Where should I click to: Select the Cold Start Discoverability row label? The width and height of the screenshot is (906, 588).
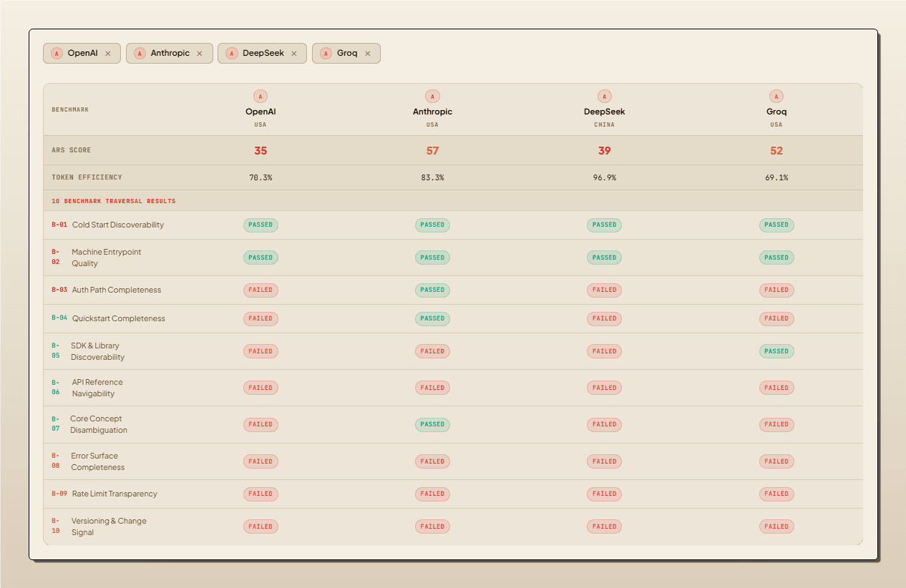(118, 225)
